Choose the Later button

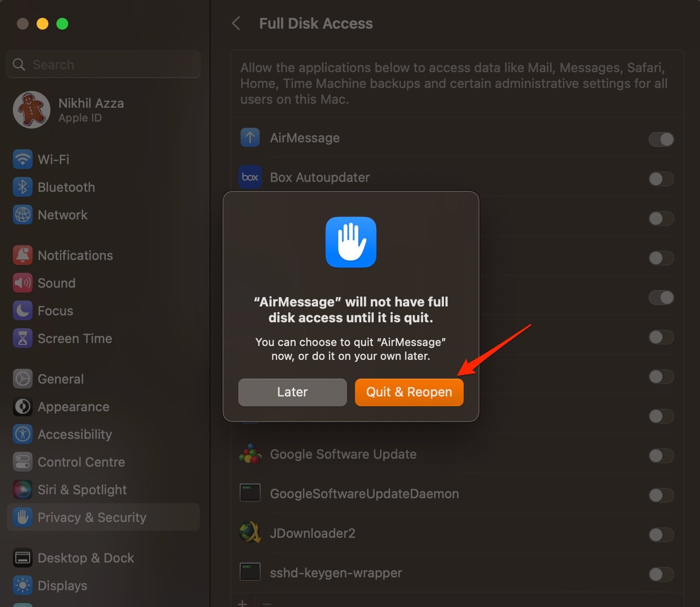(293, 392)
